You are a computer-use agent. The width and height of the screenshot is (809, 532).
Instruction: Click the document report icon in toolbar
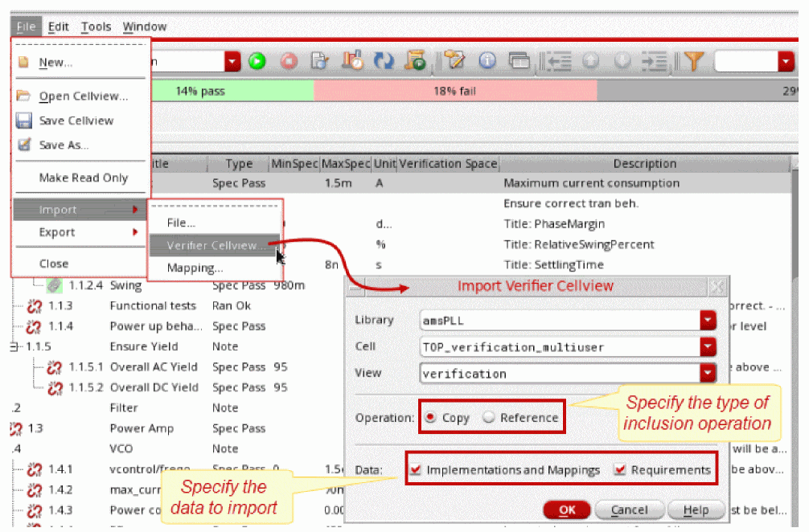pyautogui.click(x=320, y=61)
